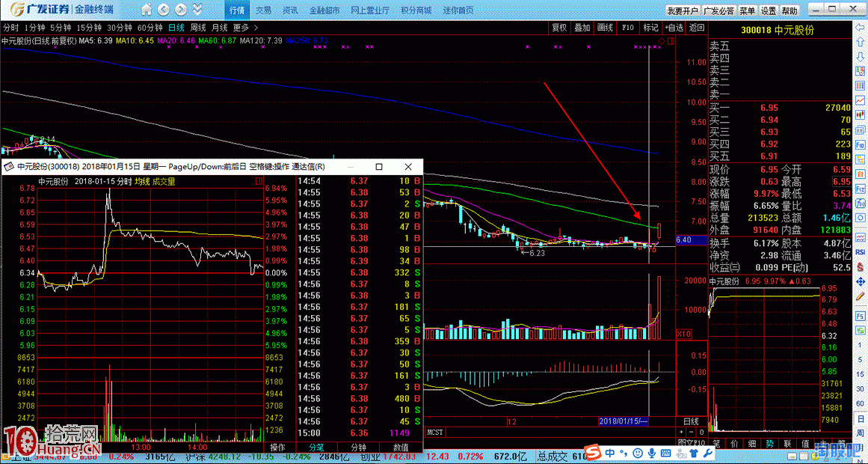This screenshot has width=868, height=464.
Task: Select the 分时 chart period
Action: [10, 28]
